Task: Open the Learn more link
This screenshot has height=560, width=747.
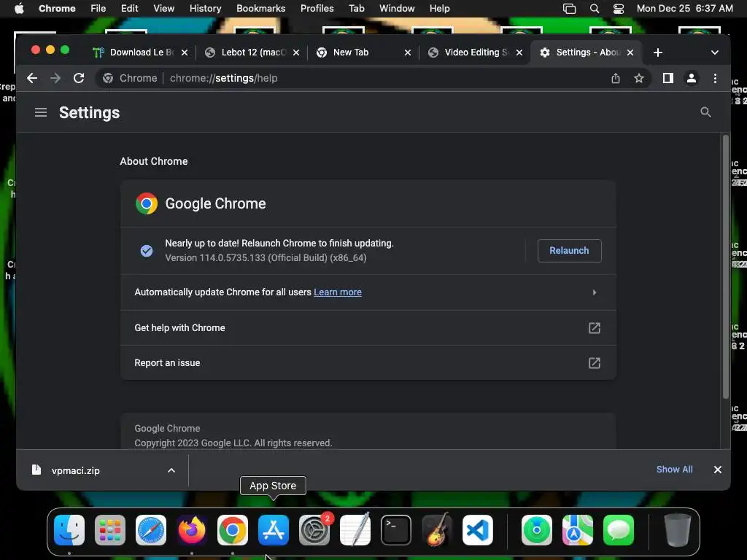Action: [337, 292]
